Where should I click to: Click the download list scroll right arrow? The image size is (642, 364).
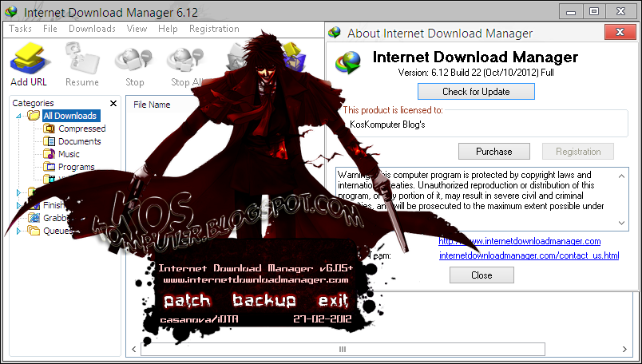624,350
